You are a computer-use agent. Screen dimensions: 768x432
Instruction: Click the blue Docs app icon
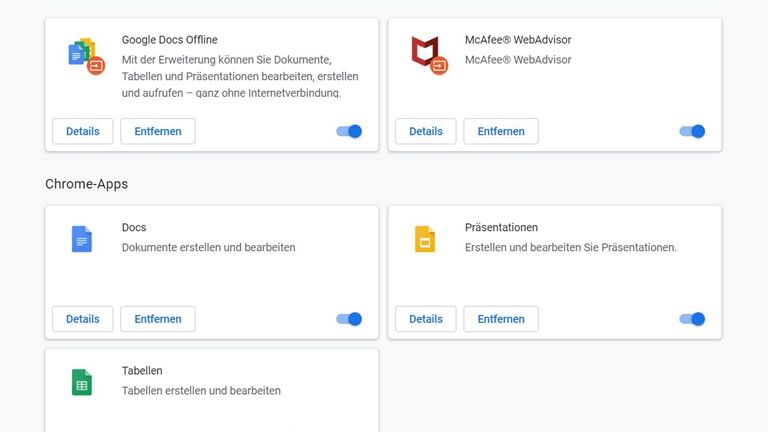coord(82,239)
